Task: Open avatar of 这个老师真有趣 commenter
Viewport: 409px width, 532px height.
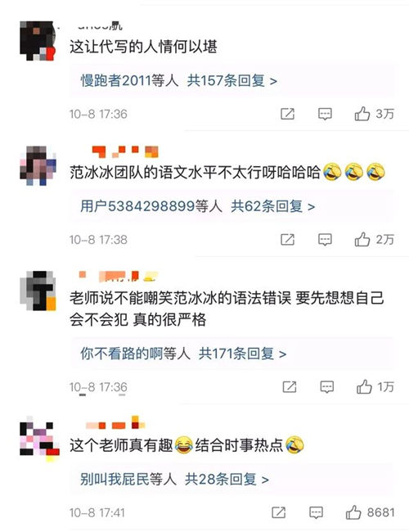Action: pos(39,439)
